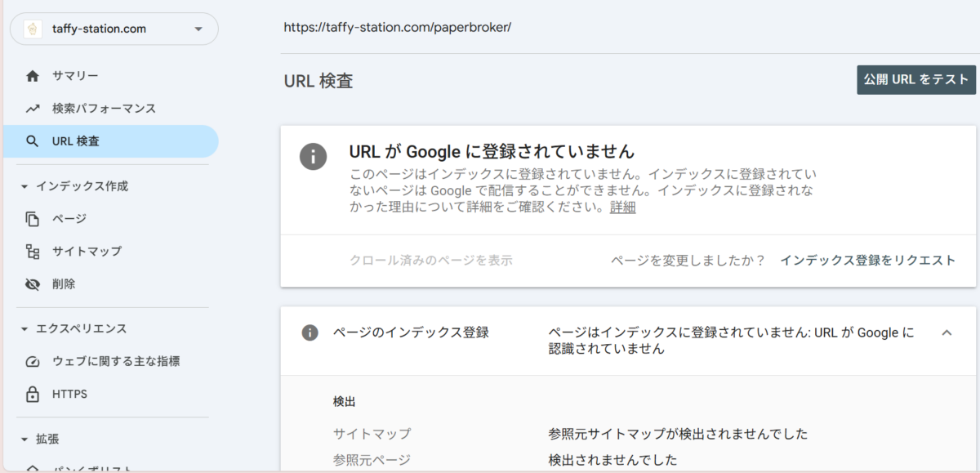
Task: Click the speedometer icon for Core Web Vitals
Action: tap(33, 361)
